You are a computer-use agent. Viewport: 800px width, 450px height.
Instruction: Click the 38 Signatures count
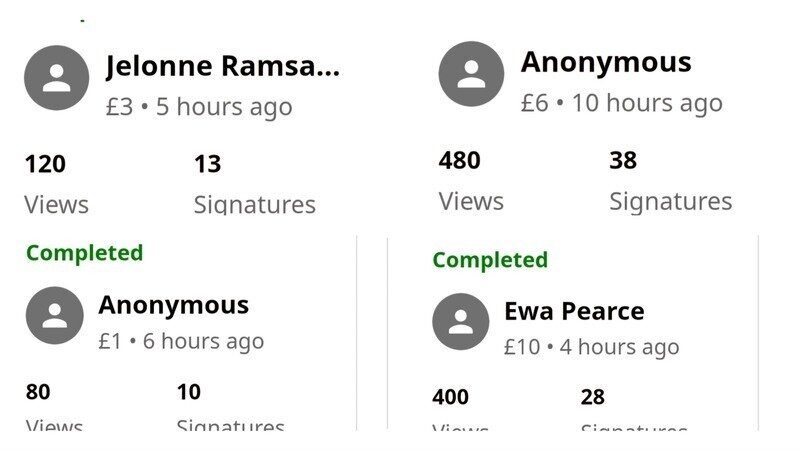pyautogui.click(x=623, y=160)
